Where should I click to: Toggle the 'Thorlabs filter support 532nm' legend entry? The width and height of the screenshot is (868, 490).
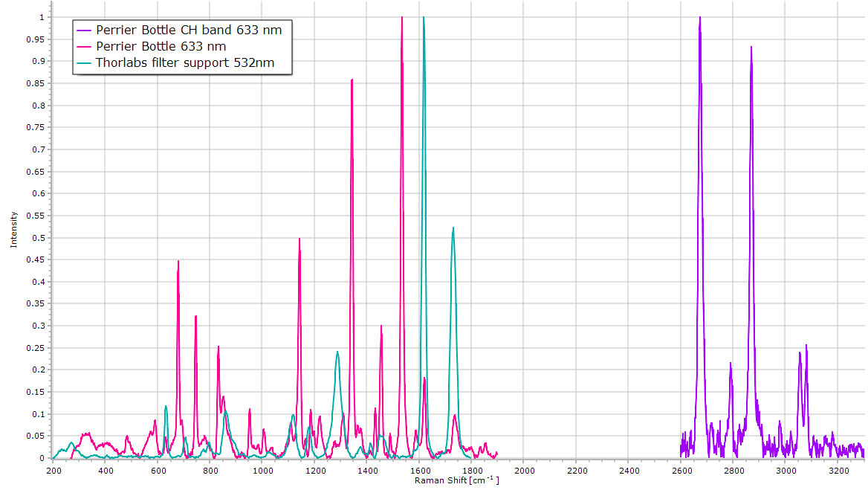click(x=185, y=62)
